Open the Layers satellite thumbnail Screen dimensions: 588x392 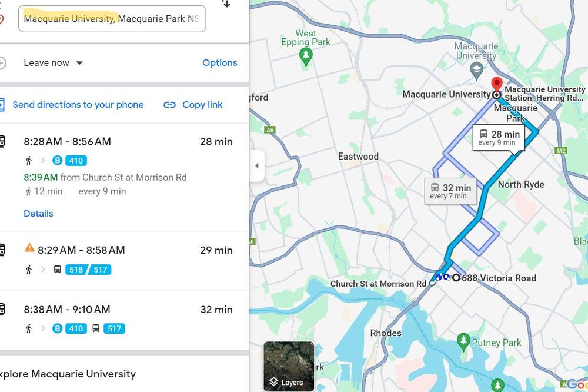tap(289, 366)
